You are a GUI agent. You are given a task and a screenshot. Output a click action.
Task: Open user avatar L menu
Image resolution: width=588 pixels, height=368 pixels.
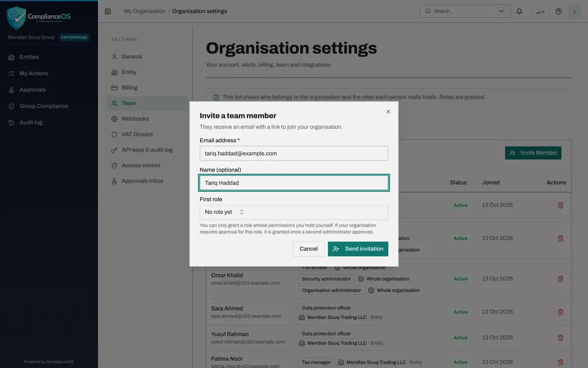click(x=575, y=11)
